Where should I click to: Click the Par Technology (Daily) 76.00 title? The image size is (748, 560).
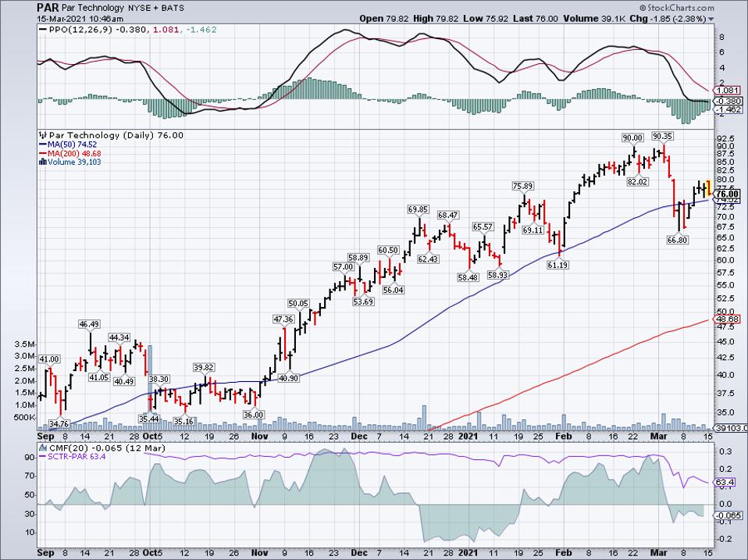point(116,135)
